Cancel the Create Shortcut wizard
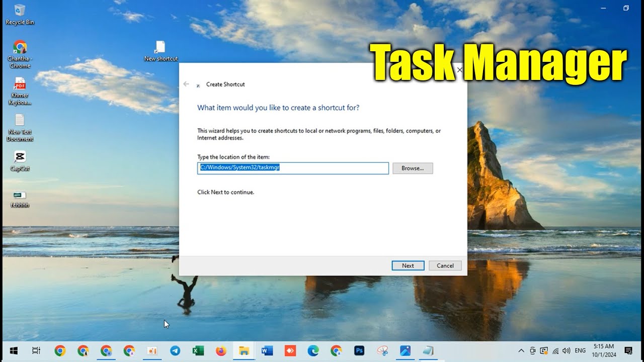The height and width of the screenshot is (362, 644). (x=445, y=265)
